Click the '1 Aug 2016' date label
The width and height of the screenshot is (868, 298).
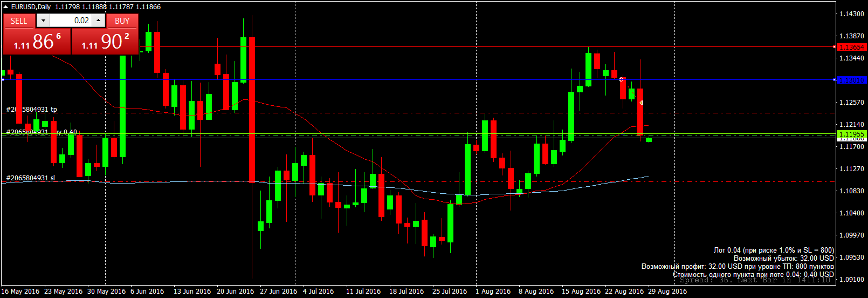click(x=493, y=292)
